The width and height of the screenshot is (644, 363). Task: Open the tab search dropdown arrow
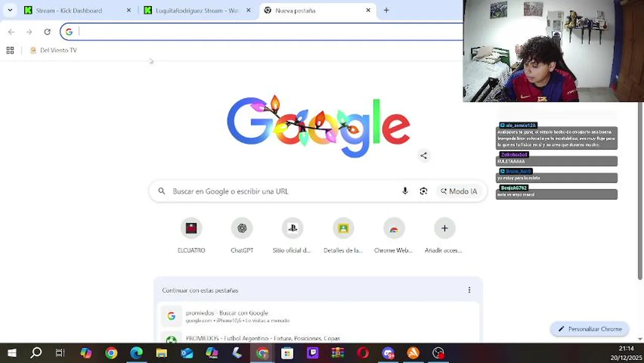10,10
